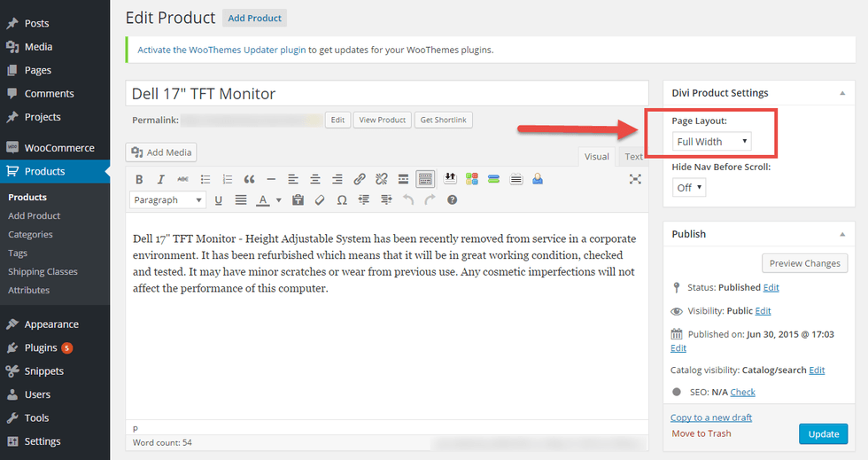Click the blue Update button

823,434
